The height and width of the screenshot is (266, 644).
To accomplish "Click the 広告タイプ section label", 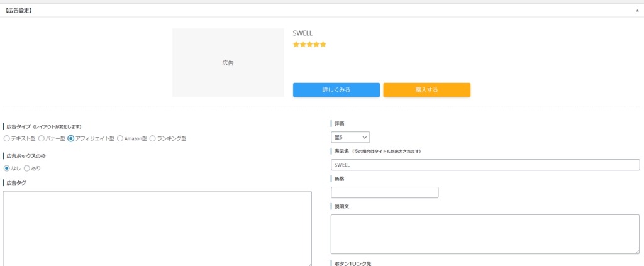I will pos(43,126).
